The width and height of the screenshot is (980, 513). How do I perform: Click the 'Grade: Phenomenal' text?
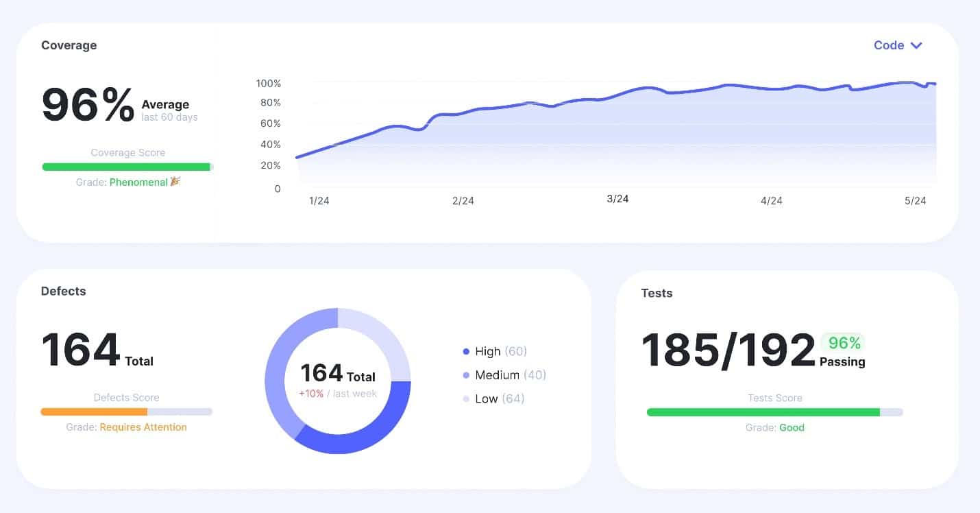coord(122,182)
